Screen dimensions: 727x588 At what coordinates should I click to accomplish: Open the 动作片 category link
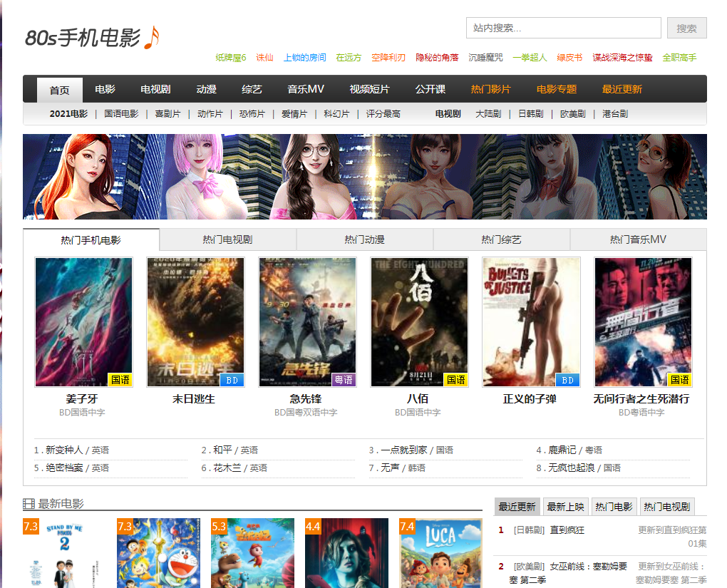tap(210, 114)
